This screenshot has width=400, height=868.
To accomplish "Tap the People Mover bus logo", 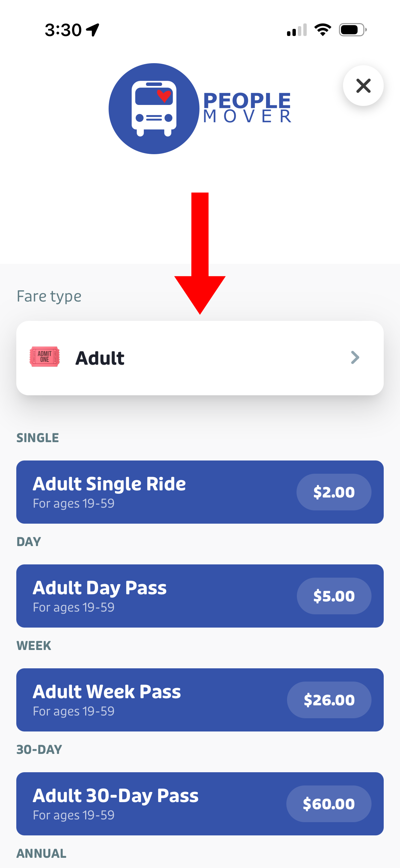I will click(154, 109).
